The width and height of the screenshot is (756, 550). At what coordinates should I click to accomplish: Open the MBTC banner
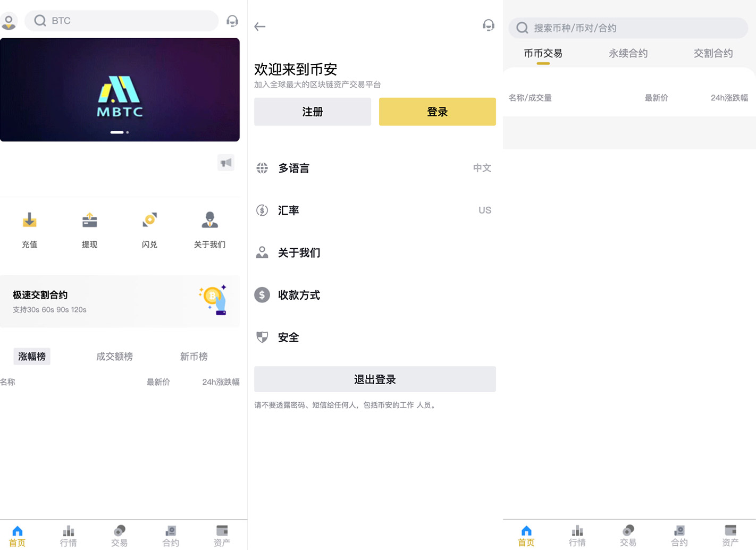coord(120,89)
